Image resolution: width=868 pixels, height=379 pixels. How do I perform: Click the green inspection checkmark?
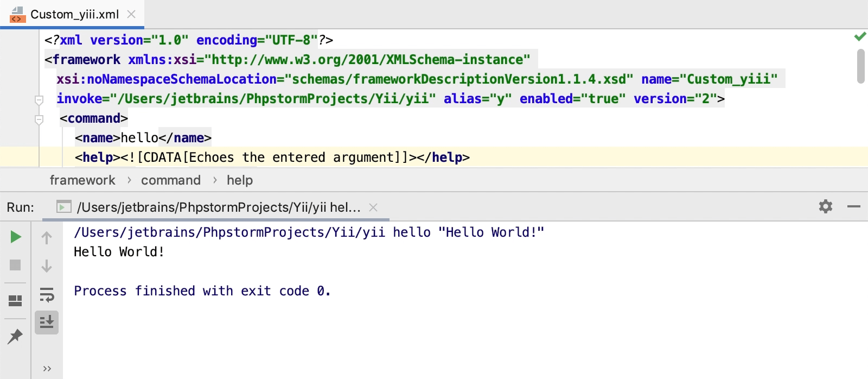point(860,37)
